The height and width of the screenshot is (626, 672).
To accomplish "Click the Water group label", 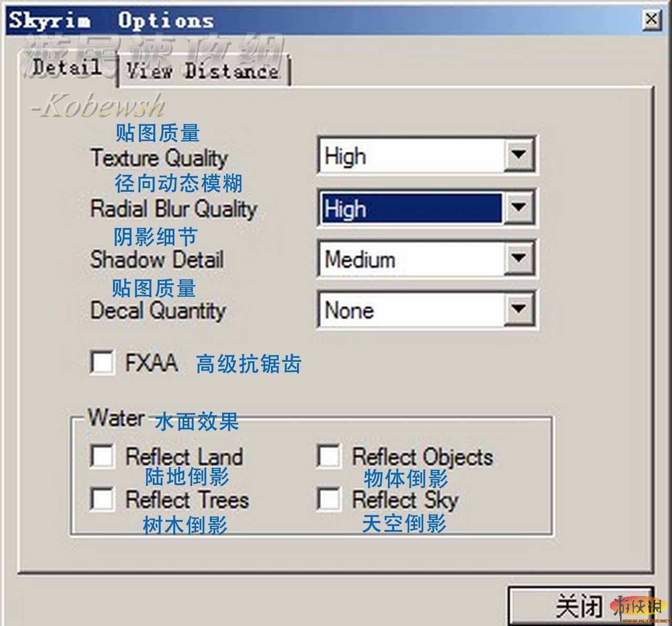I will (x=116, y=418).
